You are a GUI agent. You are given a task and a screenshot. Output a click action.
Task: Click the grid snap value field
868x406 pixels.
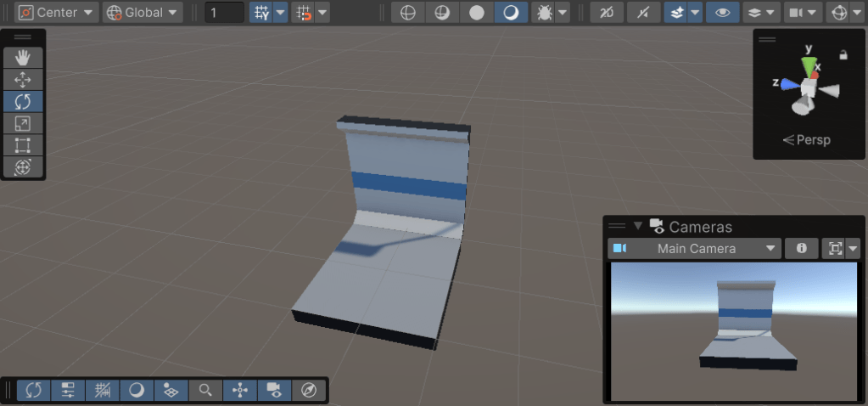(x=224, y=13)
